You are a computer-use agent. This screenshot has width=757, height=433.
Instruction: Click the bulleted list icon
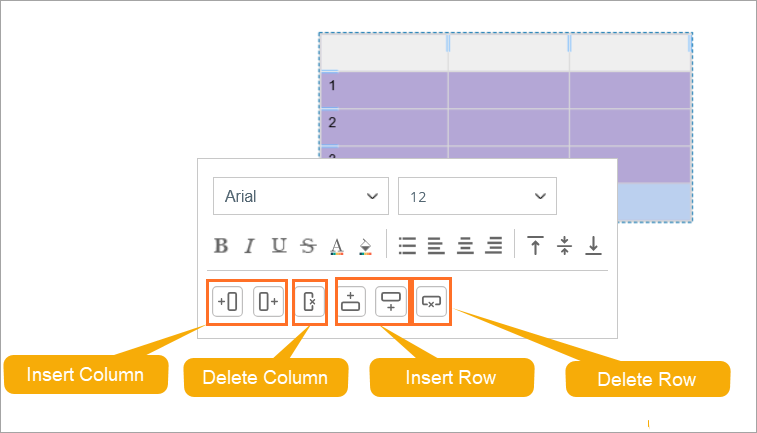[x=407, y=245]
